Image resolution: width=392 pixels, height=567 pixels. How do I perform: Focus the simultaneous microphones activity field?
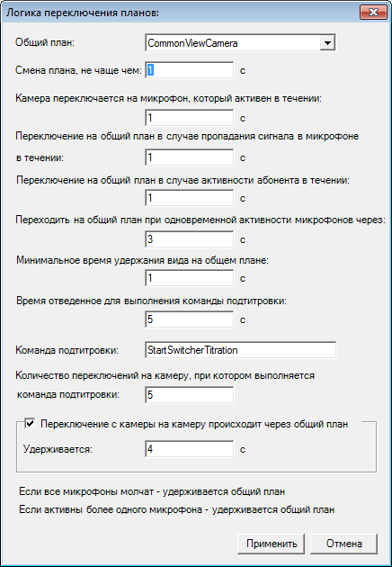pyautogui.click(x=190, y=239)
